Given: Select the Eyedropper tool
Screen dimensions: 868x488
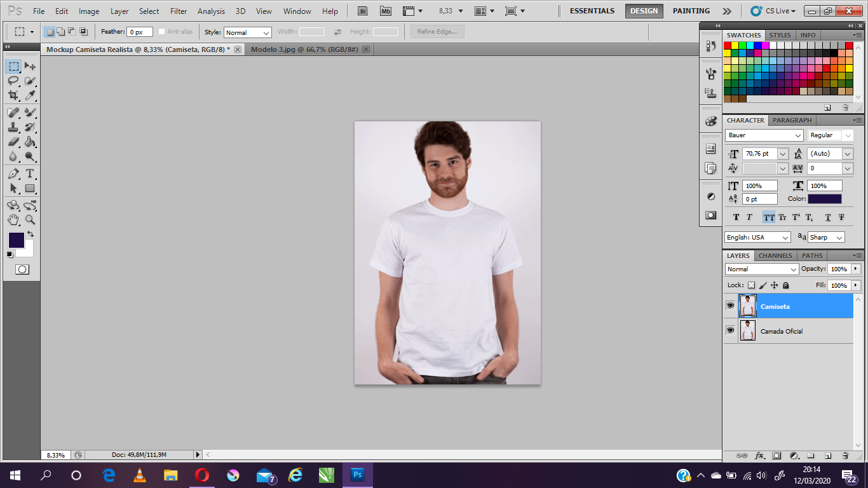Looking at the screenshot, I should [30, 95].
